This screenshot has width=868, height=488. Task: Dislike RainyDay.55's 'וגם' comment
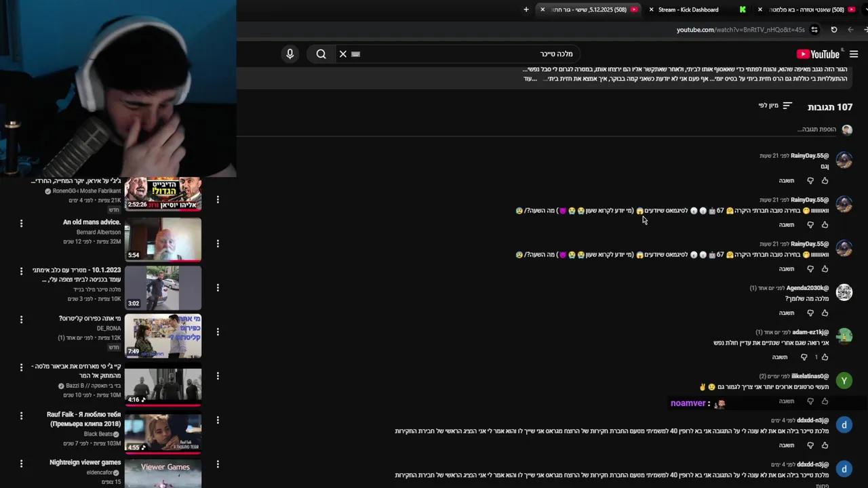(810, 181)
